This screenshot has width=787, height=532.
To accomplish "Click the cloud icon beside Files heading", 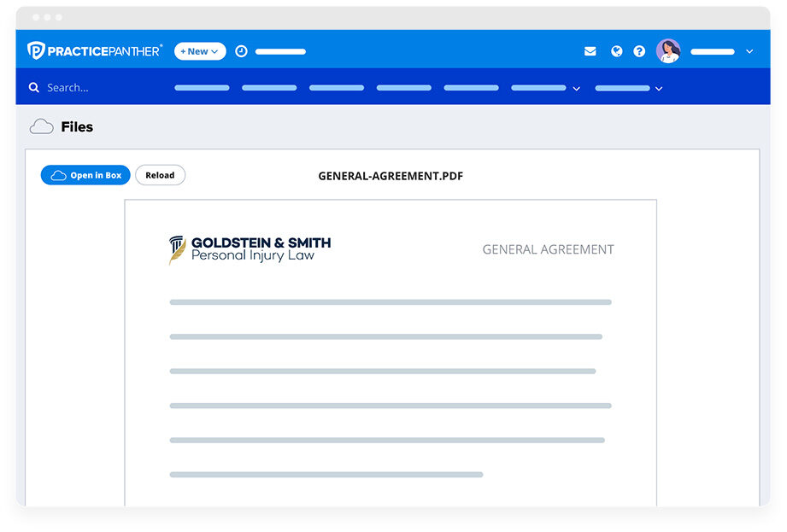I will click(41, 127).
